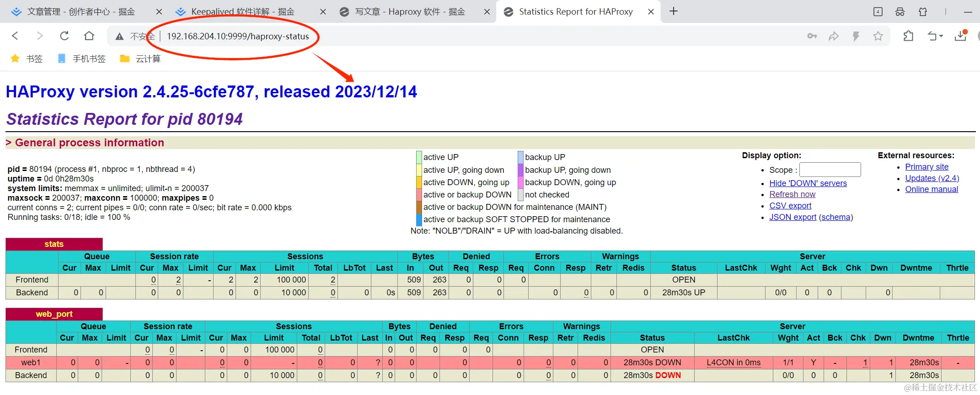The height and width of the screenshot is (395, 980).
Task: Open the Primary site link
Action: [x=926, y=167]
